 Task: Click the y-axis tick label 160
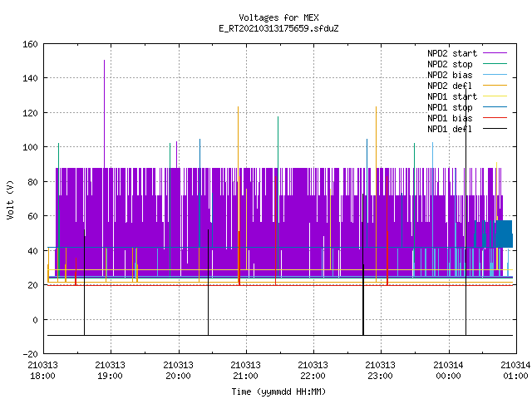pyautogui.click(x=30, y=44)
